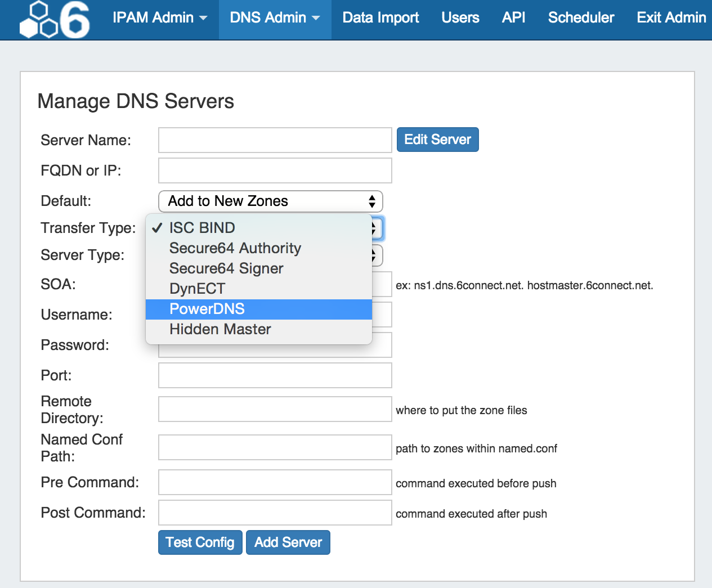Click into the Port input field
Screen dimensions: 712x588
point(275,375)
